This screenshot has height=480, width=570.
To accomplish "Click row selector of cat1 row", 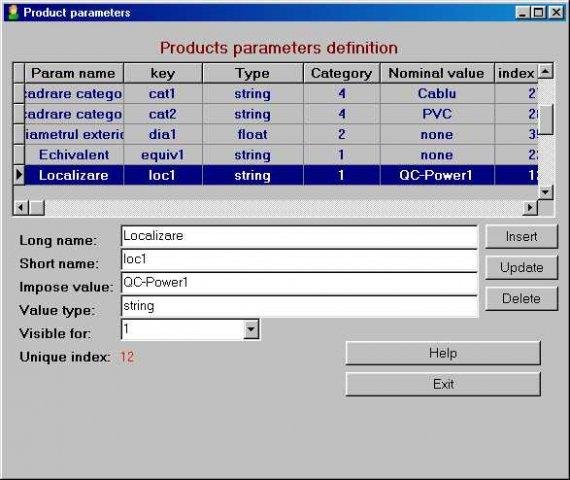I will point(19,94).
